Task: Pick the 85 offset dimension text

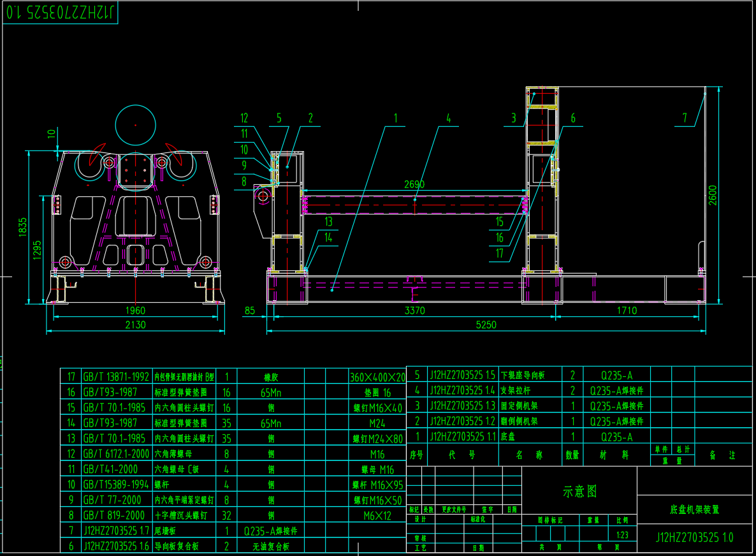Action: point(250,311)
